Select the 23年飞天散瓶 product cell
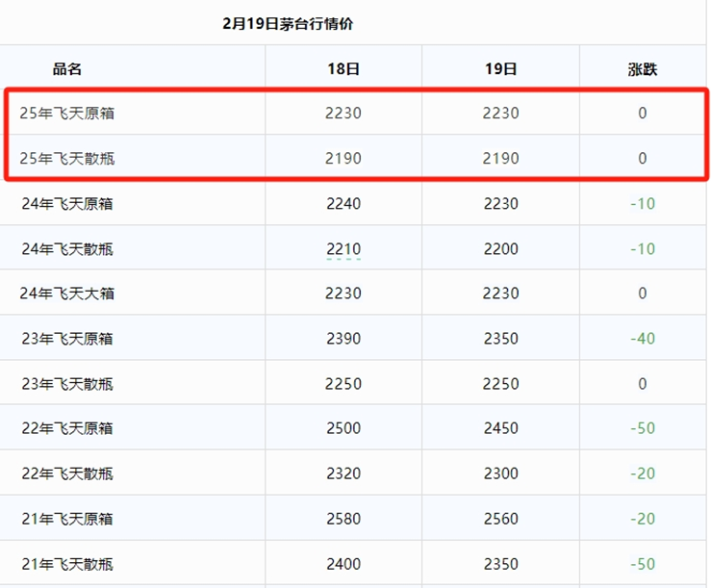711x588 pixels. 67,384
